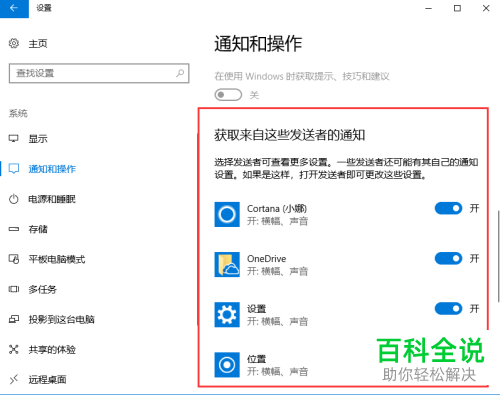Click the 通知和操作 page title

258,44
